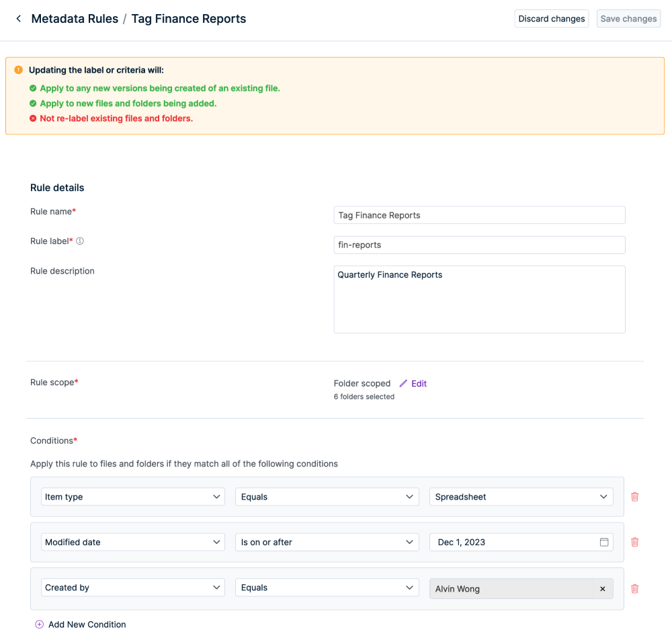Click the orange warning icon in the banner
The height and width of the screenshot is (636, 672).
(18, 70)
